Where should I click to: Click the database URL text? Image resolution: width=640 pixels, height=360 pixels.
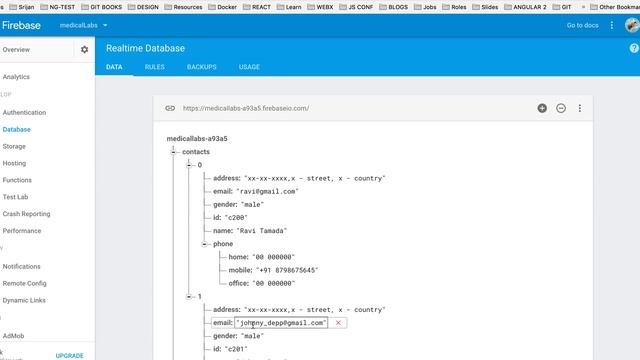pos(246,108)
